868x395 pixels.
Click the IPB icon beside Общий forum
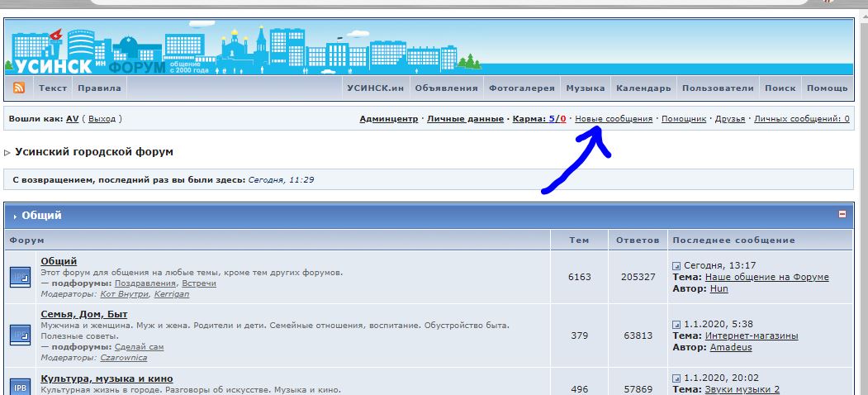pyautogui.click(x=20, y=278)
